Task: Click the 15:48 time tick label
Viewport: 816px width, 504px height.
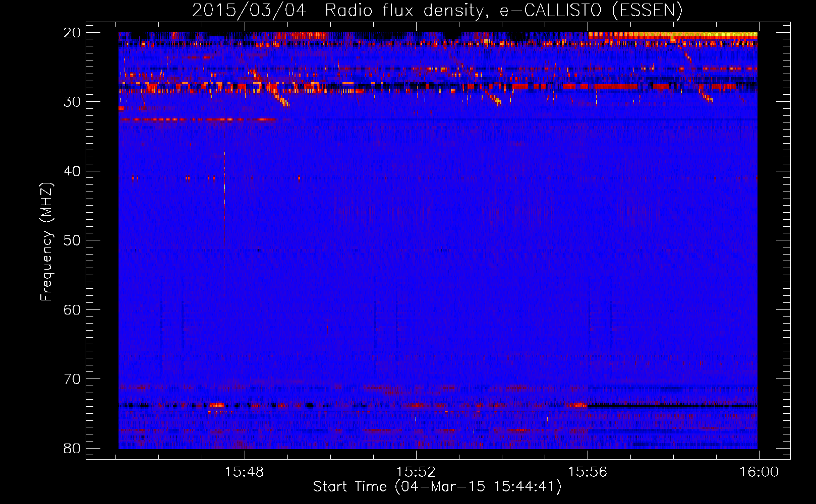Action: [x=244, y=472]
